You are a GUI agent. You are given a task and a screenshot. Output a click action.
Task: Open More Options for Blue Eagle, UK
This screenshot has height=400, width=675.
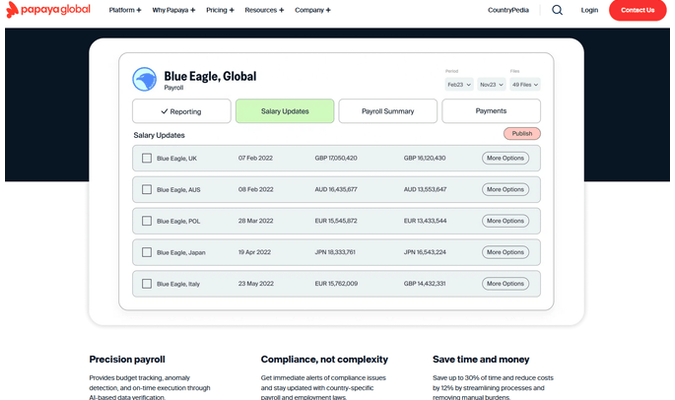coord(505,158)
